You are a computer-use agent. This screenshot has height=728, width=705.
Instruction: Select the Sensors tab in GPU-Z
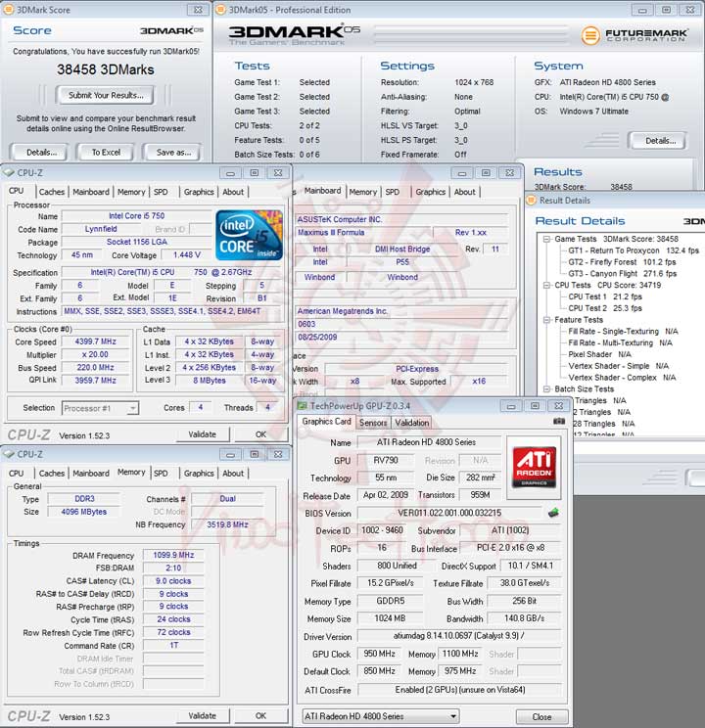(x=373, y=423)
